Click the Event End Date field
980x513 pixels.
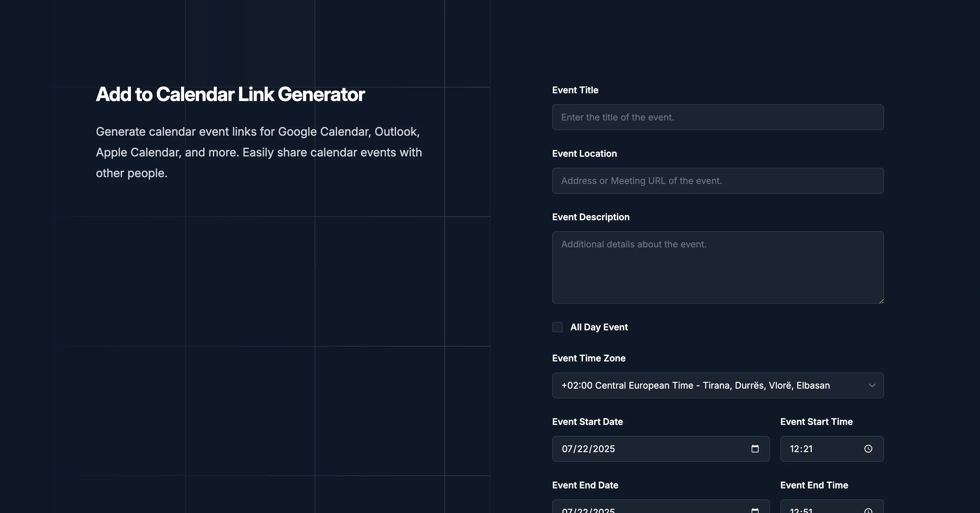(x=647, y=509)
